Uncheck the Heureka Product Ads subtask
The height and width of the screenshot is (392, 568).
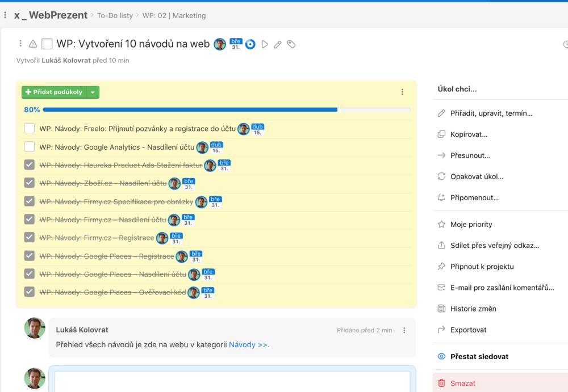pyautogui.click(x=30, y=165)
